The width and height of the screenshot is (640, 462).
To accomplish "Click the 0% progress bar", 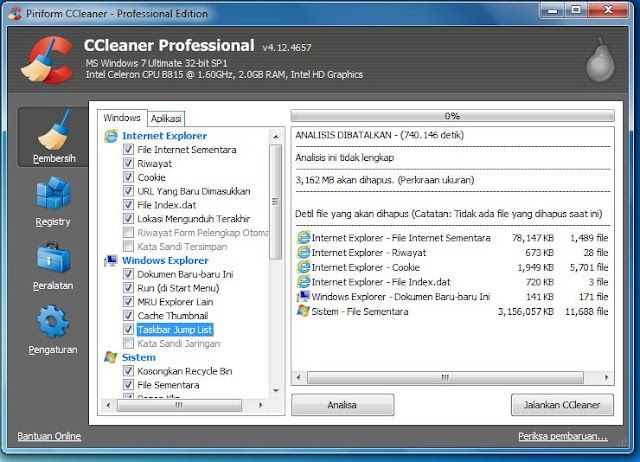I will point(452,116).
